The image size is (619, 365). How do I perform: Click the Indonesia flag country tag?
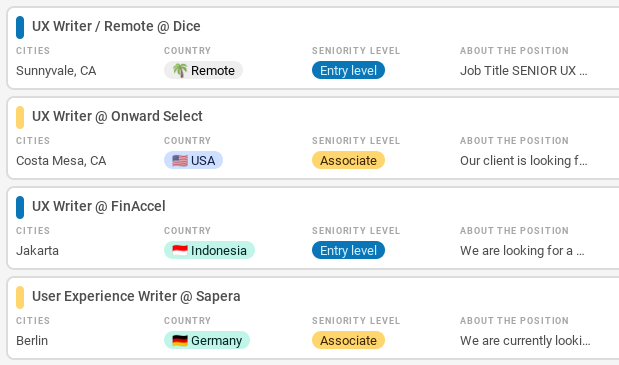coord(209,250)
